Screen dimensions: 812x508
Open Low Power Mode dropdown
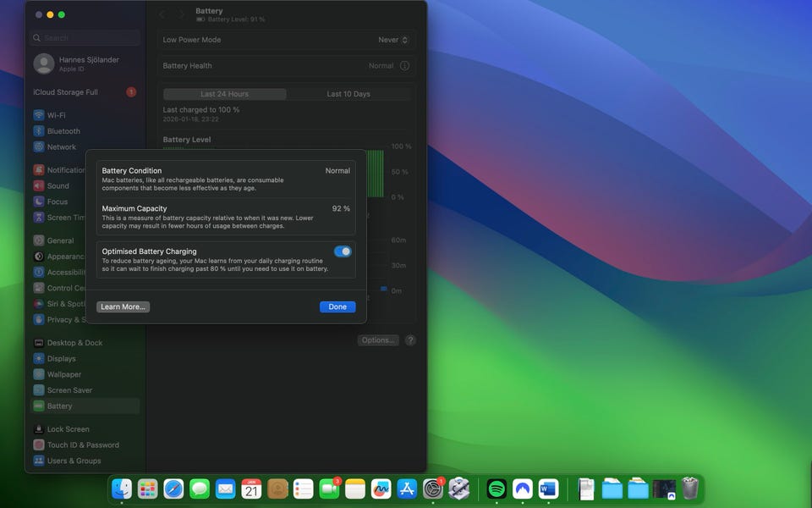(393, 40)
